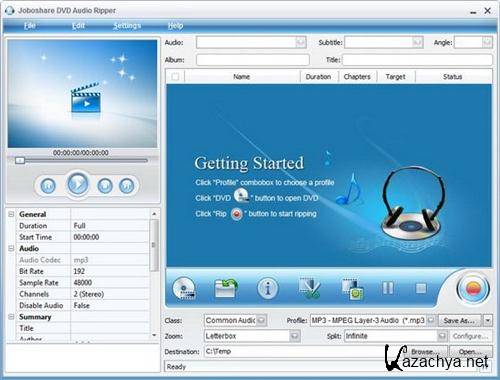Image resolution: width=500 pixels, height=380 pixels.
Task: Click the Title input field
Action: point(417,60)
